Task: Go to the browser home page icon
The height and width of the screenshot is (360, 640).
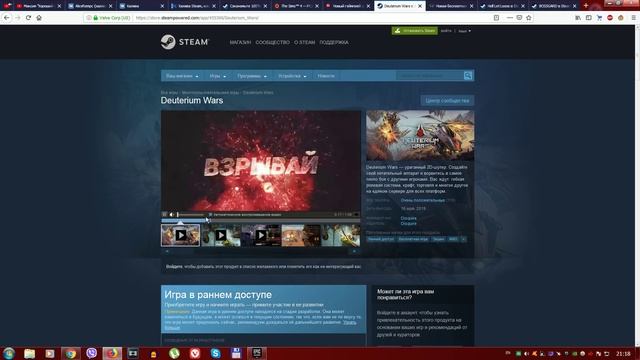Action: pos(39,18)
